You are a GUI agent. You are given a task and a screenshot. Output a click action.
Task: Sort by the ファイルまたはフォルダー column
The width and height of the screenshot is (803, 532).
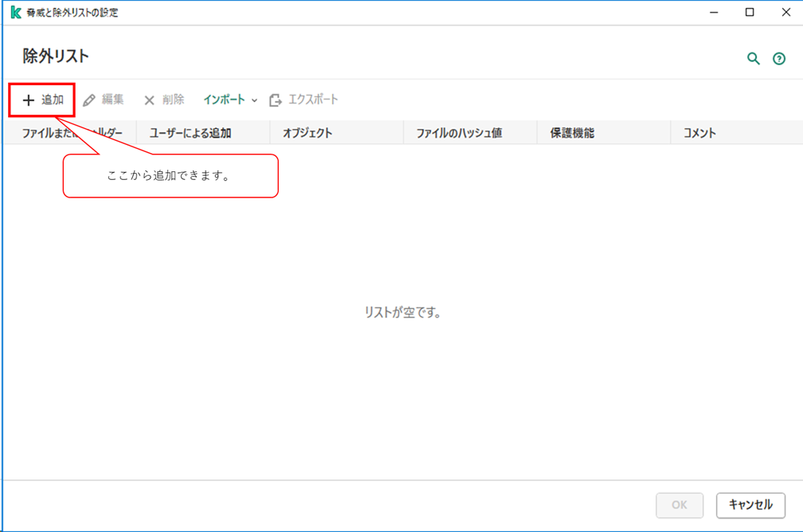72,132
